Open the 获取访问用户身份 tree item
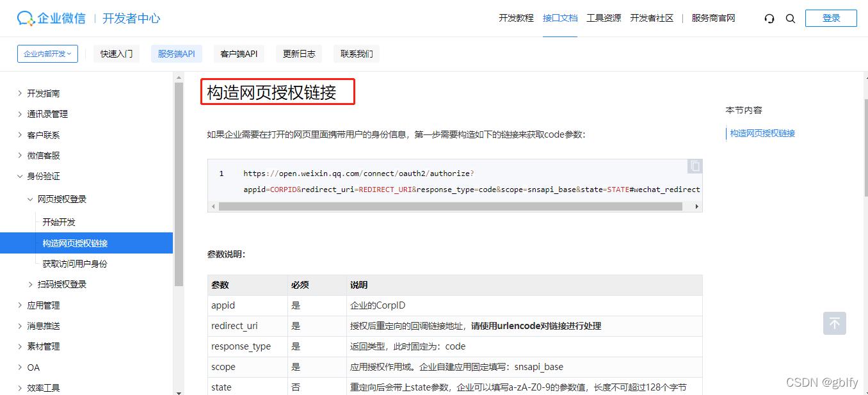Viewport: 868px width, 395px height. [x=75, y=264]
